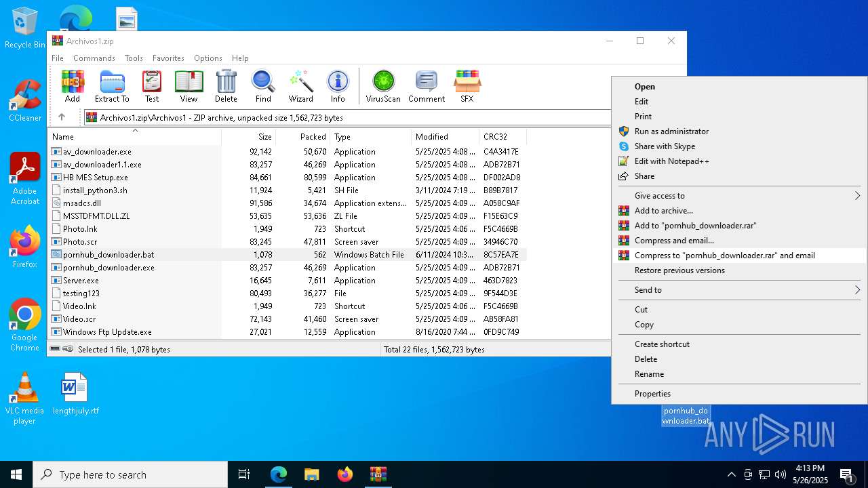Click the Extract To toolbar icon

112,86
